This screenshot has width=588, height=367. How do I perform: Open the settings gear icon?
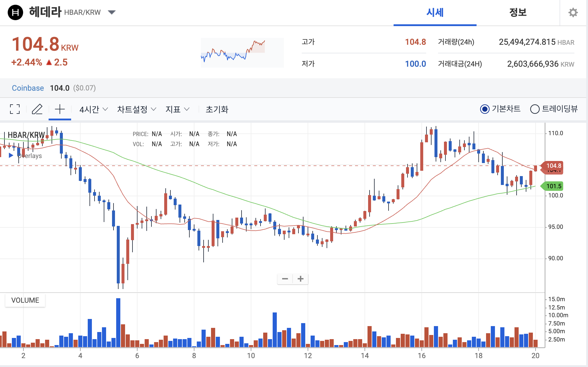coord(573,12)
